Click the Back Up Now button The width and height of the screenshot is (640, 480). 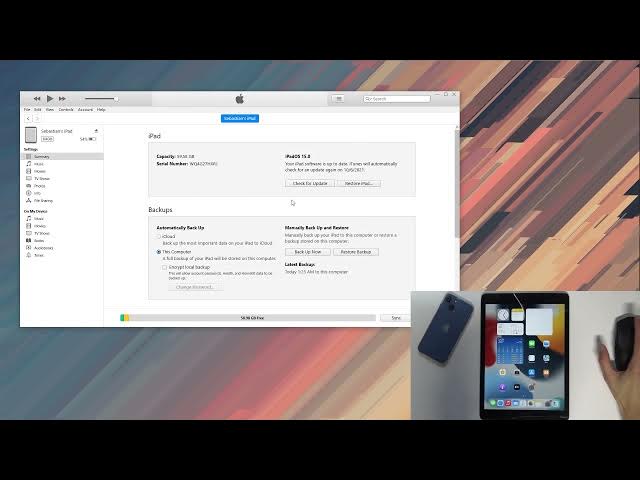click(308, 252)
